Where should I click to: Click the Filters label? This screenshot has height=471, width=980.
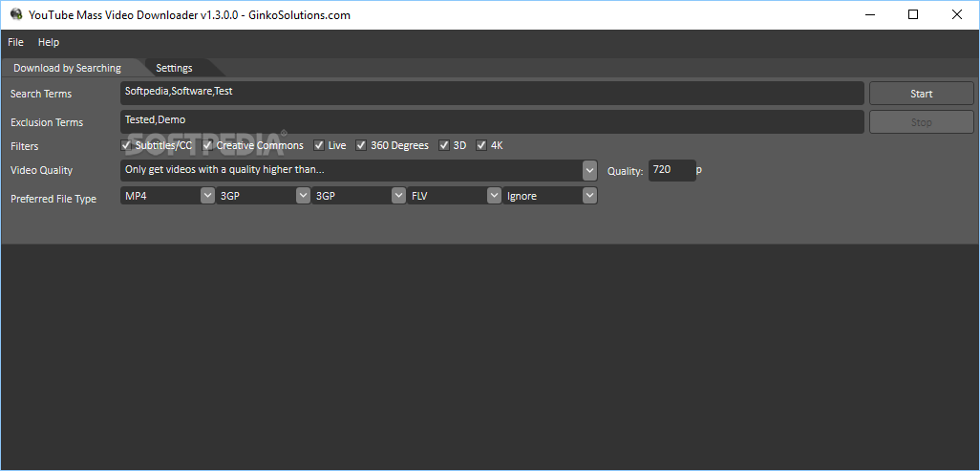pyautogui.click(x=25, y=146)
